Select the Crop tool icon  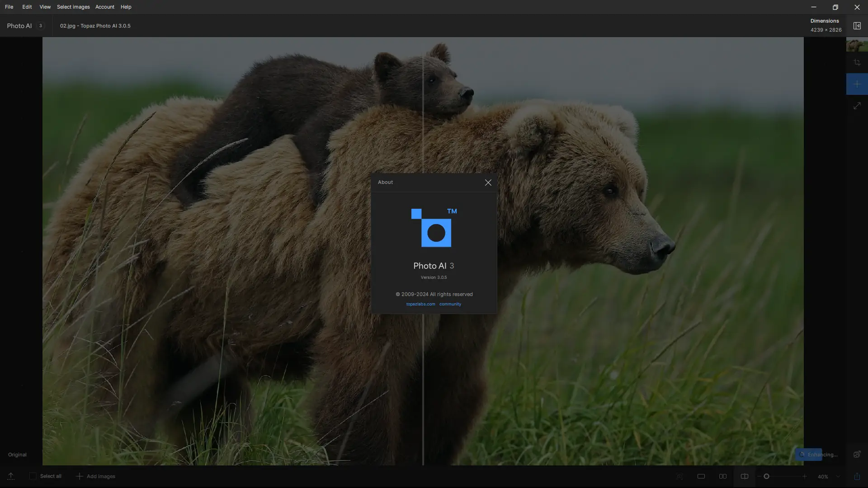click(857, 62)
